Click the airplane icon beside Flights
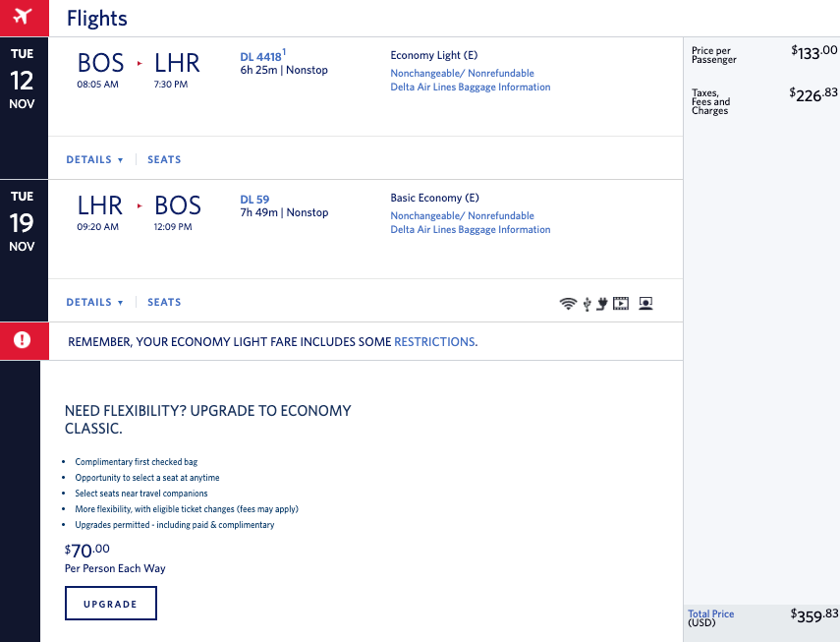Screen dimensions: 840x642 tap(22, 18)
